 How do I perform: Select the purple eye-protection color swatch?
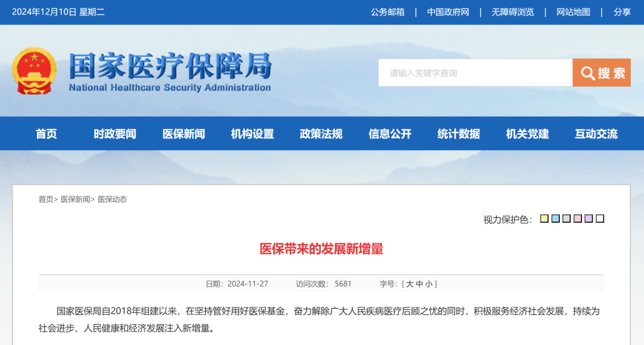click(x=589, y=218)
